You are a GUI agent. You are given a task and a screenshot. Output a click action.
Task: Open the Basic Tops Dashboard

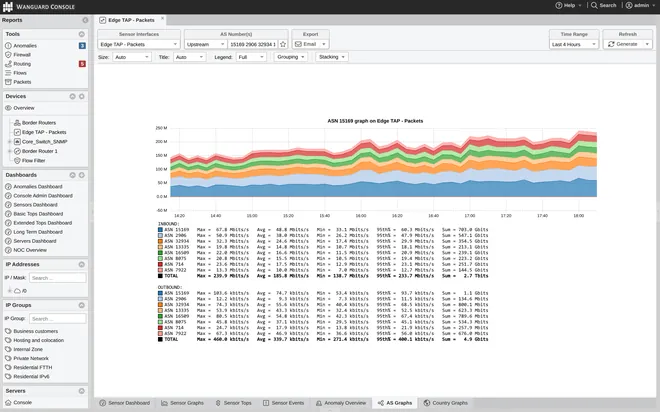point(38,214)
